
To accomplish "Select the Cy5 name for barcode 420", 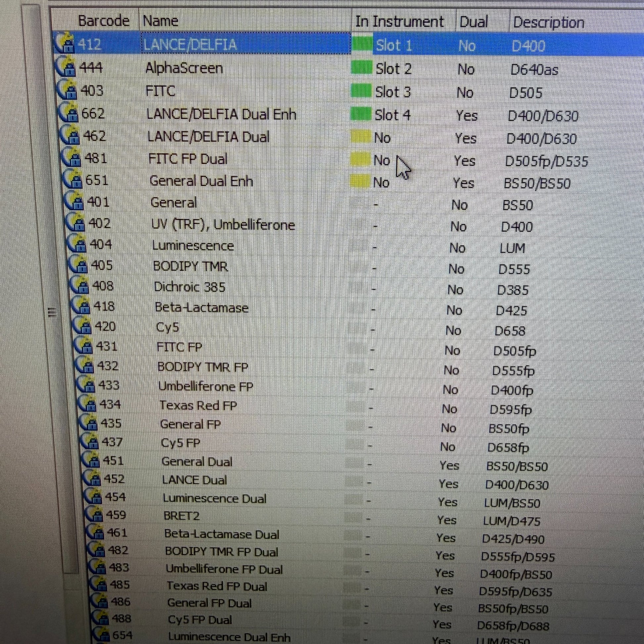I will tap(168, 327).
